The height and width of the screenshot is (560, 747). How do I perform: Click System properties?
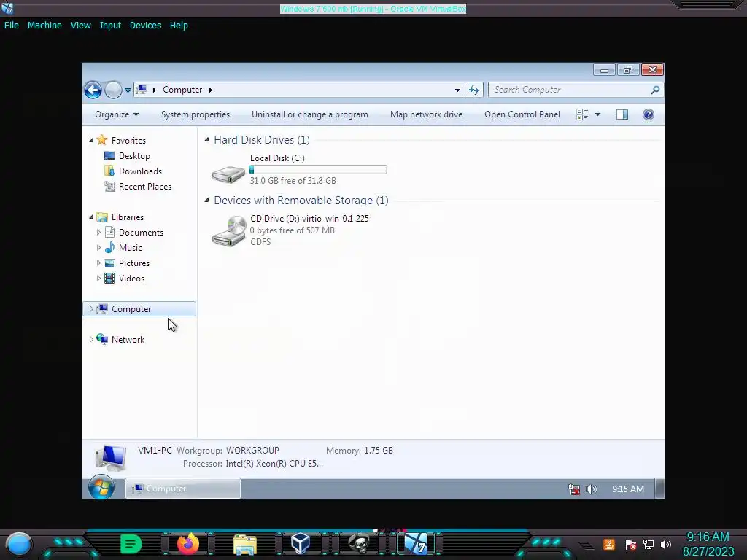coord(196,114)
